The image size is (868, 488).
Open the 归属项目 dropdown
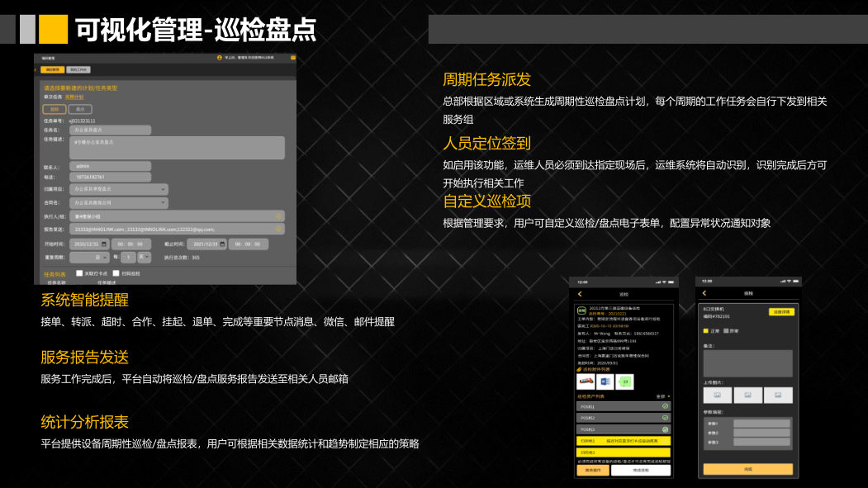coord(163,189)
